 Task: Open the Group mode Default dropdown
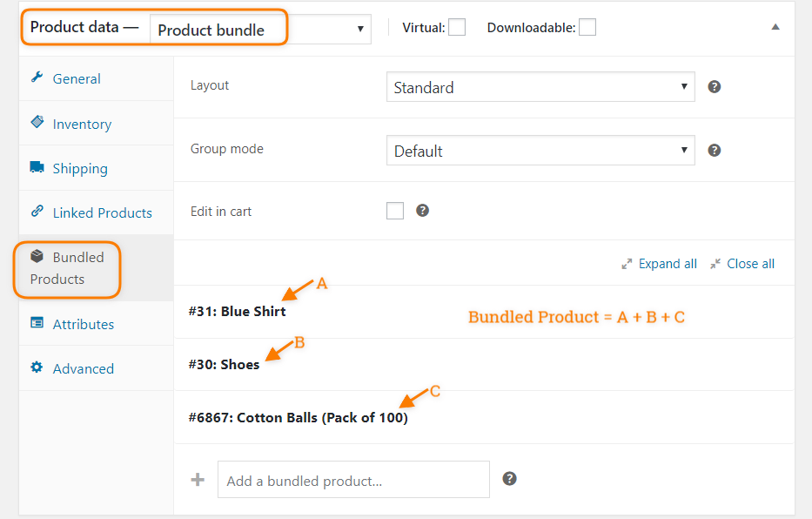pyautogui.click(x=540, y=151)
